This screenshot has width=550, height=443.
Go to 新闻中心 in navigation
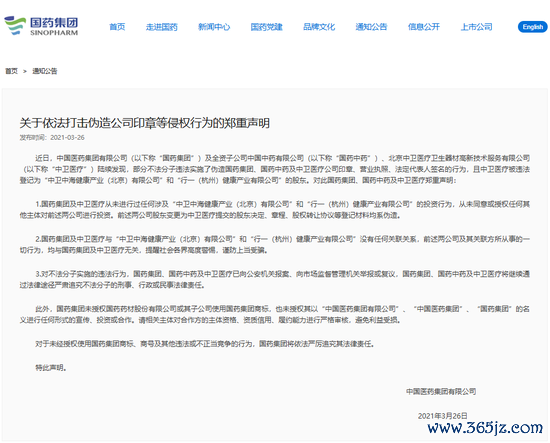click(214, 27)
